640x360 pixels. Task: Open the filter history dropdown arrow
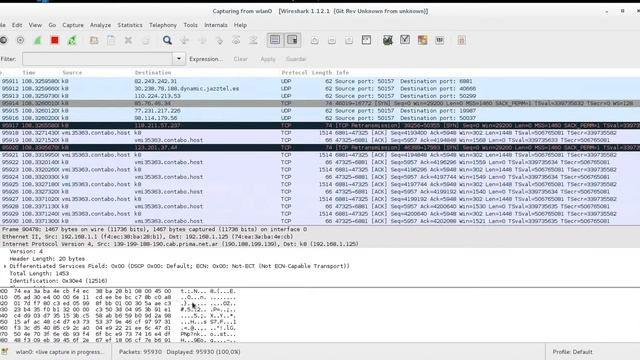[179, 59]
